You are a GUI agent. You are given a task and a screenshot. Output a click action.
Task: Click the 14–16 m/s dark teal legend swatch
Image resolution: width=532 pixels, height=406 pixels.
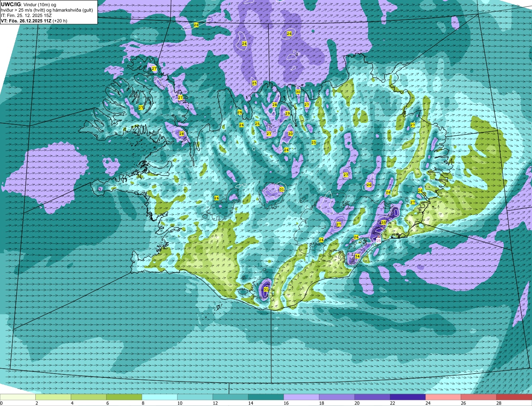click(266, 397)
